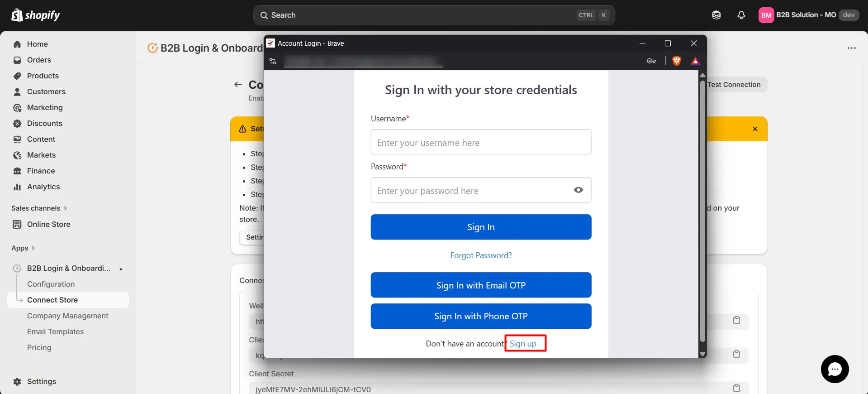Click the username input field
Screen dimensions: 868x394
pos(480,142)
